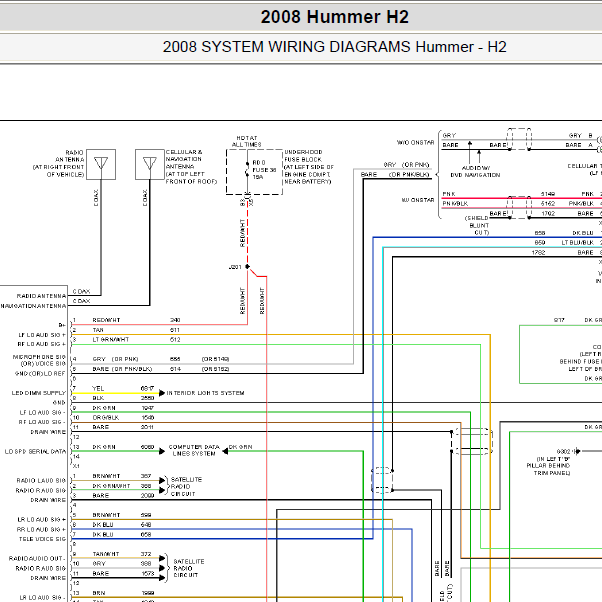Click 'LT GRN/WHT' wire label, circuit 512

click(111, 339)
